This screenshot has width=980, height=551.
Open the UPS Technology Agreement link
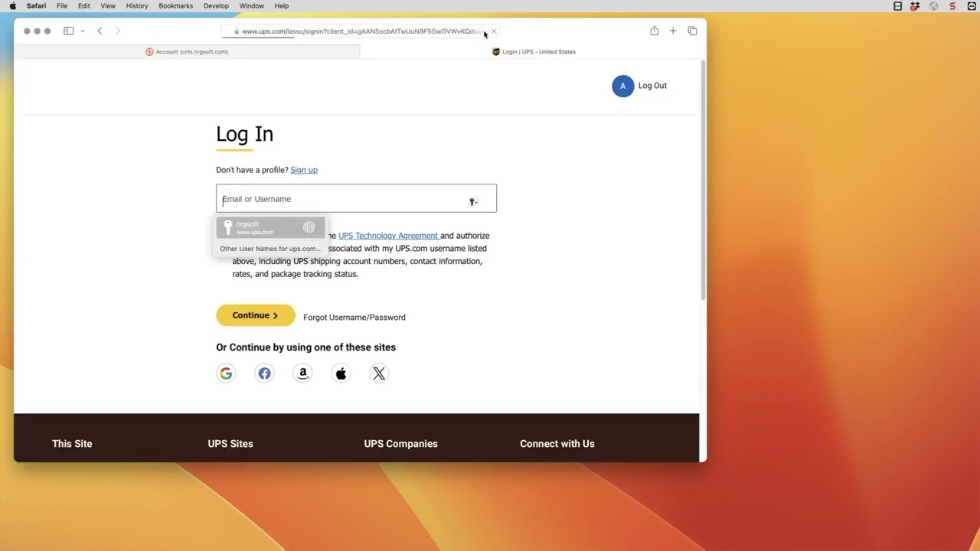(388, 236)
